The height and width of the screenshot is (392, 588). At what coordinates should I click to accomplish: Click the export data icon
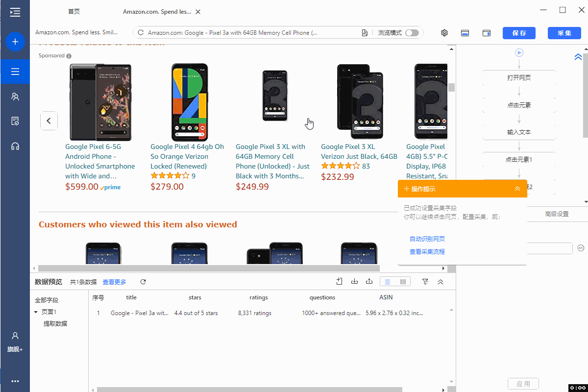click(369, 281)
